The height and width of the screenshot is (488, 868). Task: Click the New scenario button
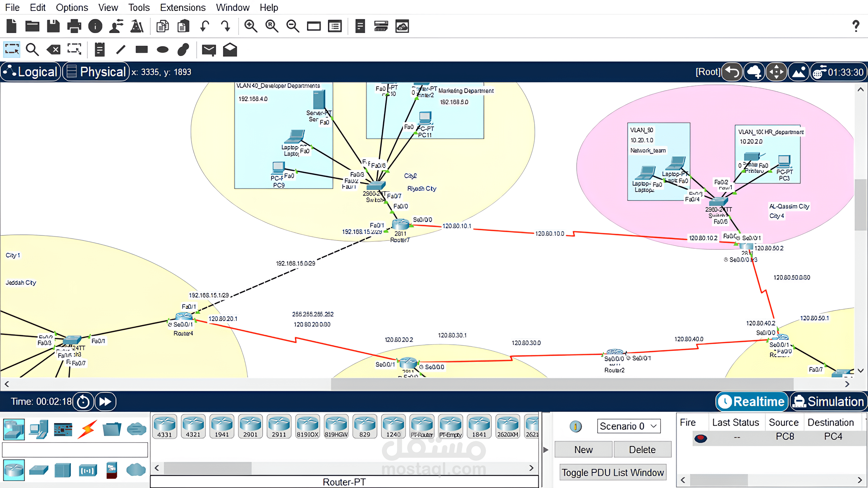point(583,449)
